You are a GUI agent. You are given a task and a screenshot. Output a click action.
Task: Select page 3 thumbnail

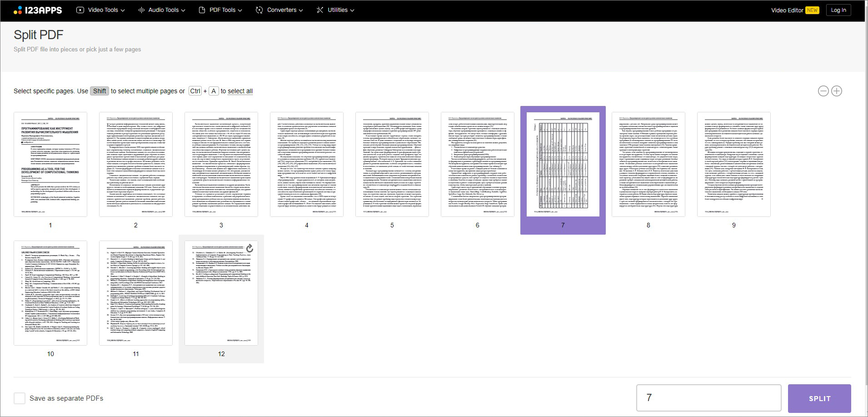point(221,165)
